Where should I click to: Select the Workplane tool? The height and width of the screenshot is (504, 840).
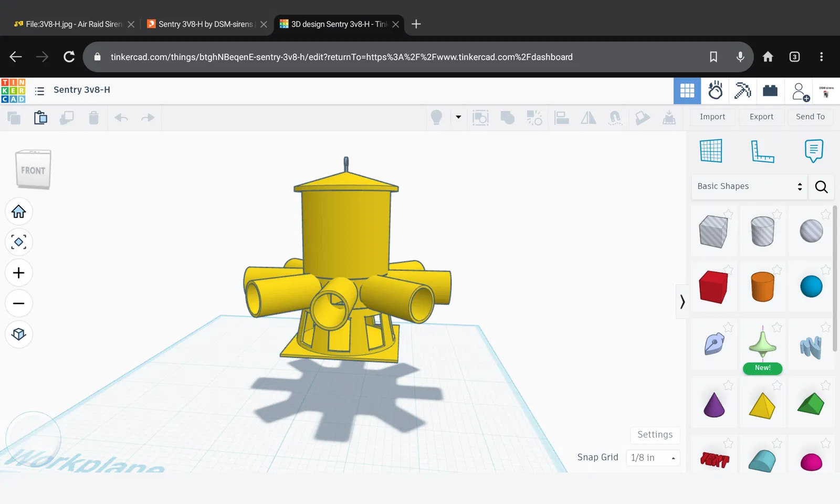point(711,151)
